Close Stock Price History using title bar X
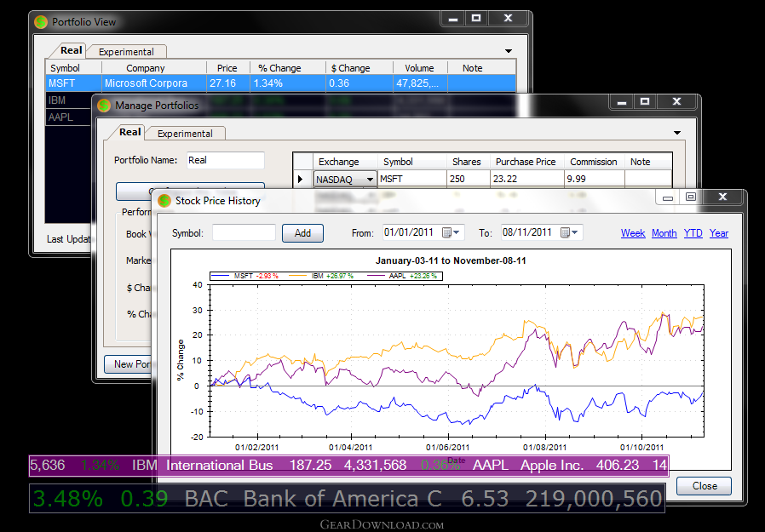The image size is (765, 532). click(722, 197)
